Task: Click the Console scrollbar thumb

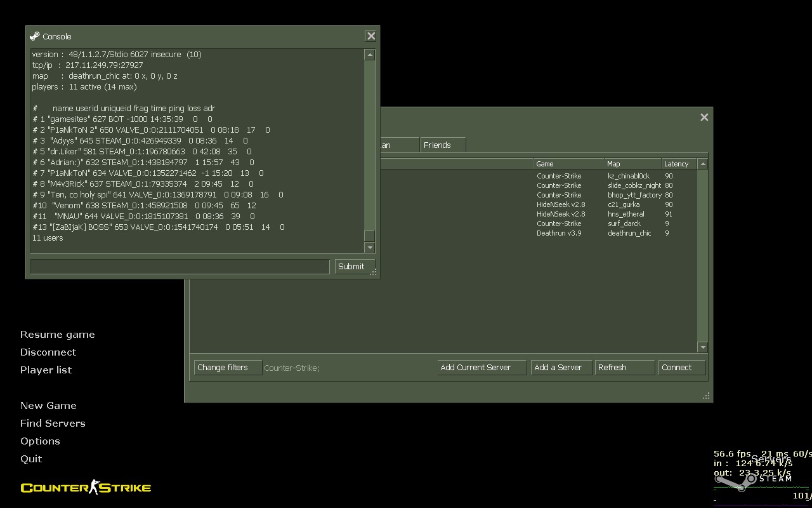Action: 369,236
